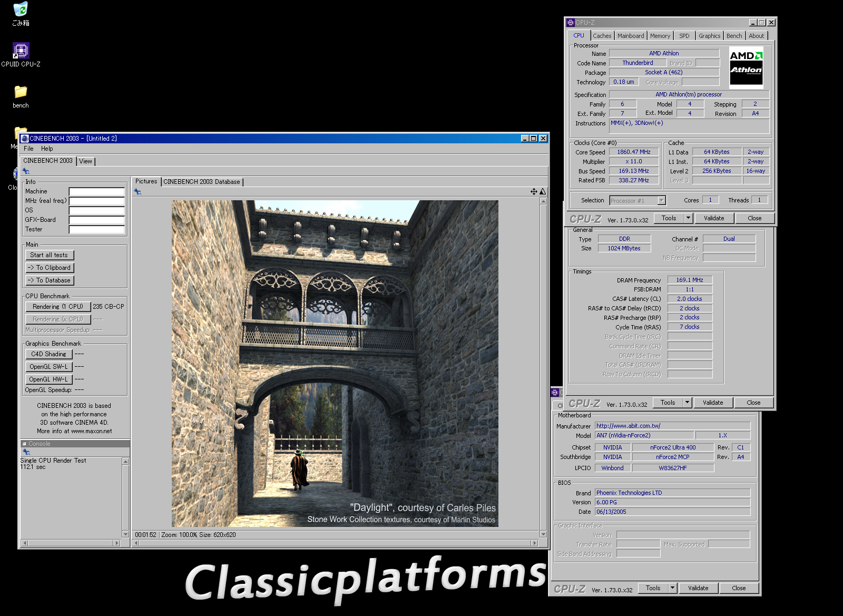Run the C4D Shading graphics benchmark

pyautogui.click(x=48, y=354)
